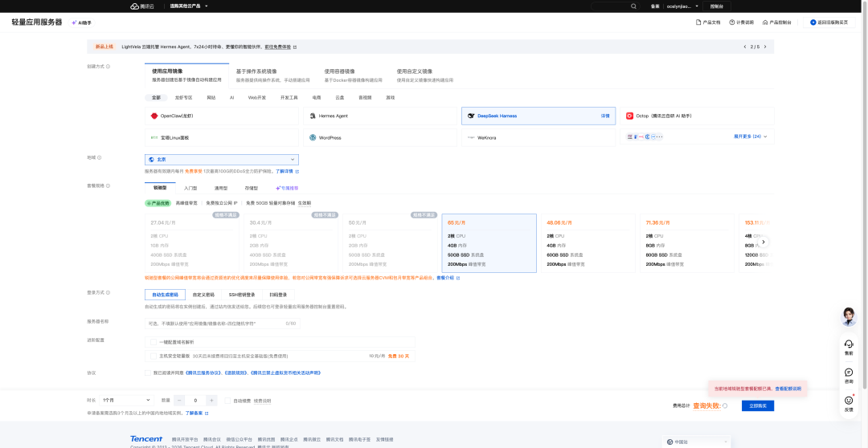Click external link icon after 了解备案

207,413
